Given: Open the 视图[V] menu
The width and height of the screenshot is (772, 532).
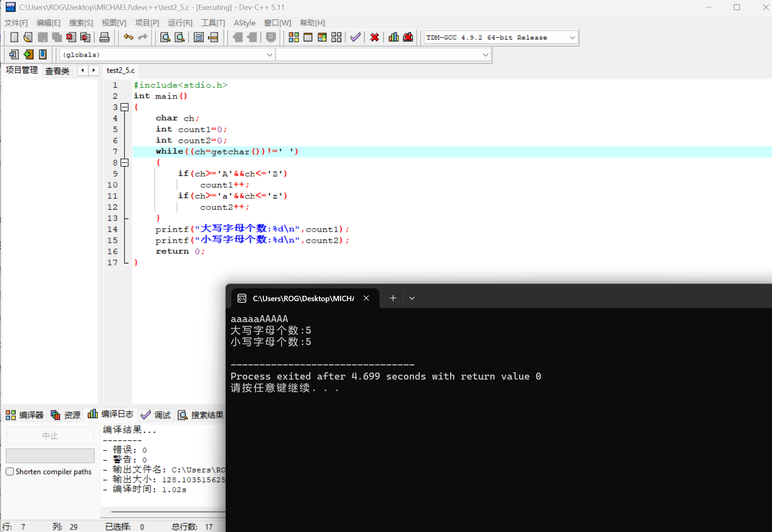Looking at the screenshot, I should 114,23.
